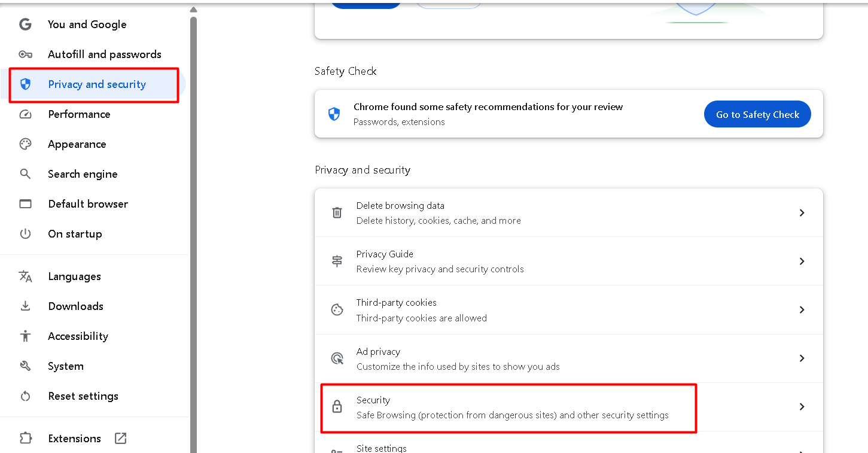Click 'Chrome found some safety recommendations for your review'

[488, 107]
